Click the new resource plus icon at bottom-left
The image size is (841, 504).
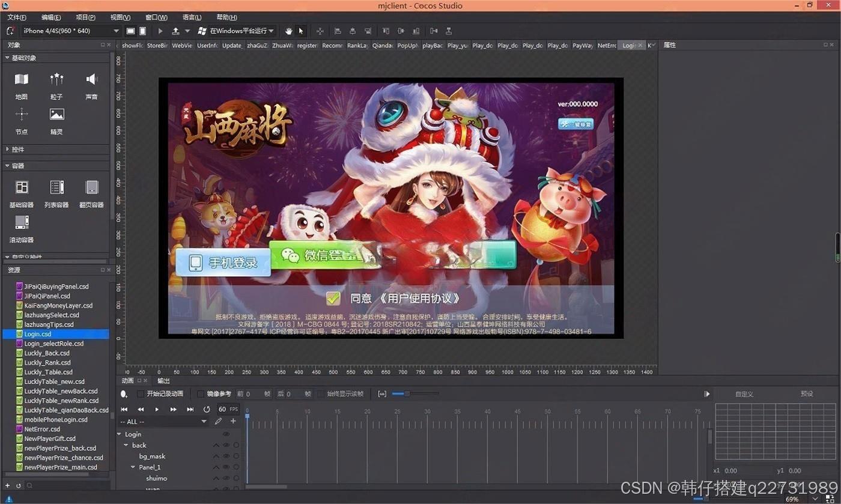click(x=7, y=485)
